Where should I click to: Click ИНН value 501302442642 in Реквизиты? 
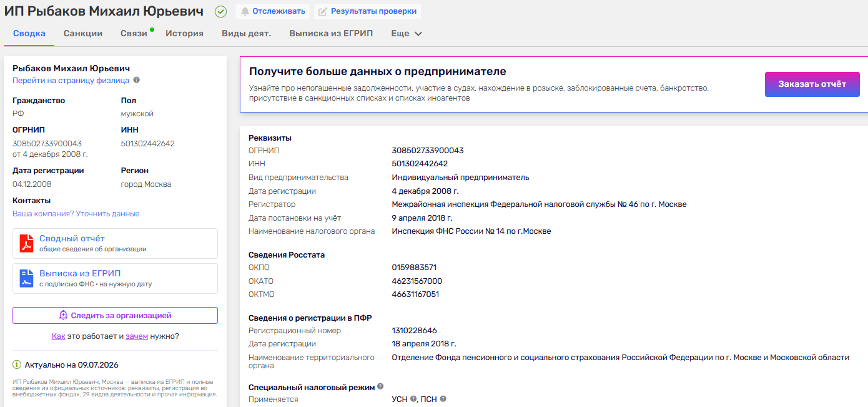(420, 164)
